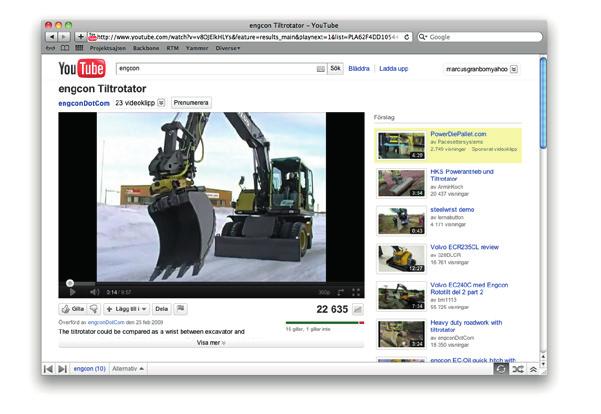The height and width of the screenshot is (414, 601).
Task: Open the RTM bookmark
Action: coord(172,48)
